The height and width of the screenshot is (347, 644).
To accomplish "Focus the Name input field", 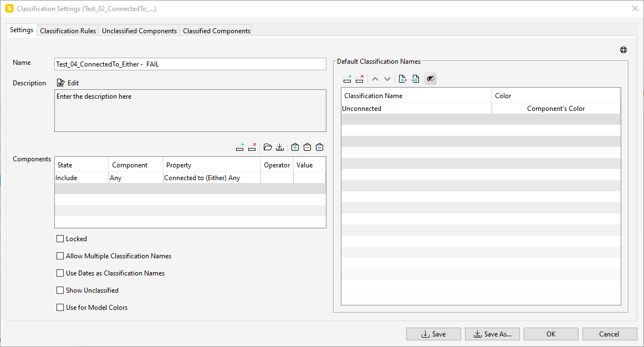I will [x=190, y=64].
